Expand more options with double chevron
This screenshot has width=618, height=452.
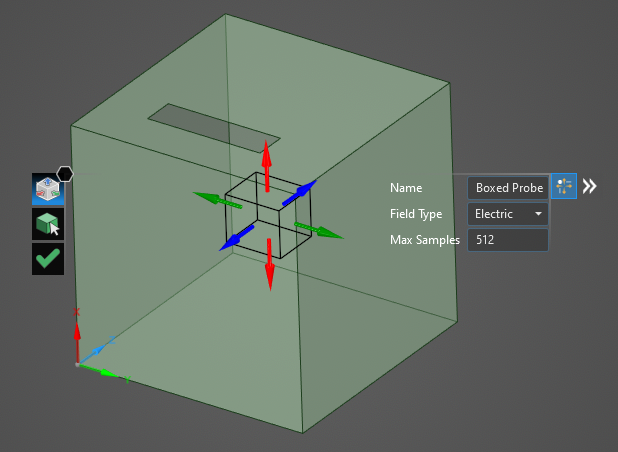[590, 186]
